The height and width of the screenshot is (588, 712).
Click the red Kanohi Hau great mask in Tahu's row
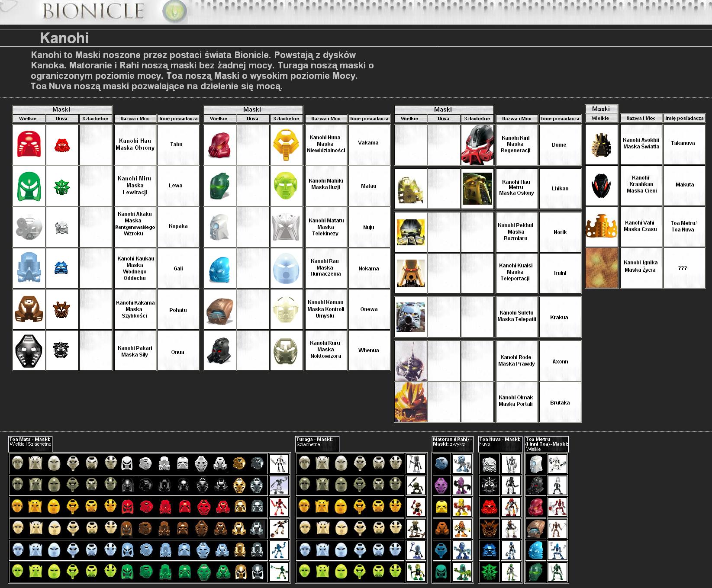point(29,145)
